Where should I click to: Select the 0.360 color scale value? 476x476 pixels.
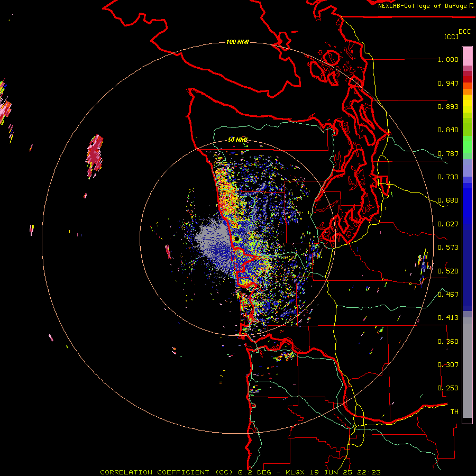coord(448,342)
